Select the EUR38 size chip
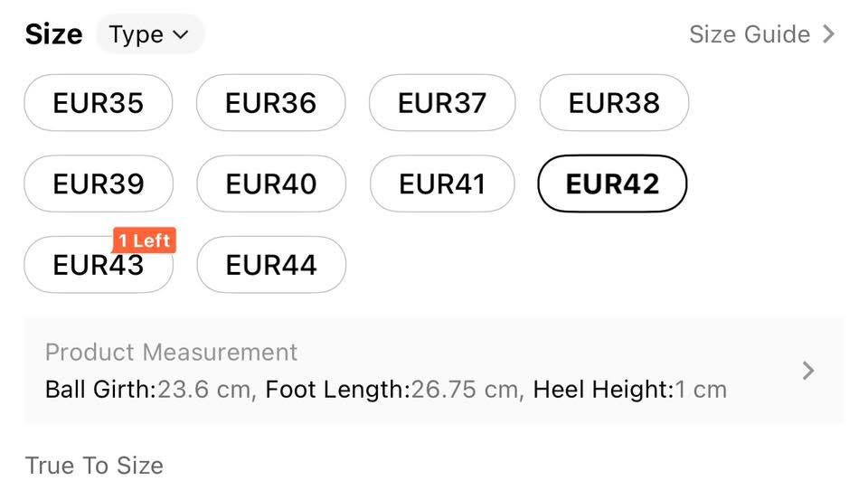This screenshot has height=490, width=868. [614, 103]
